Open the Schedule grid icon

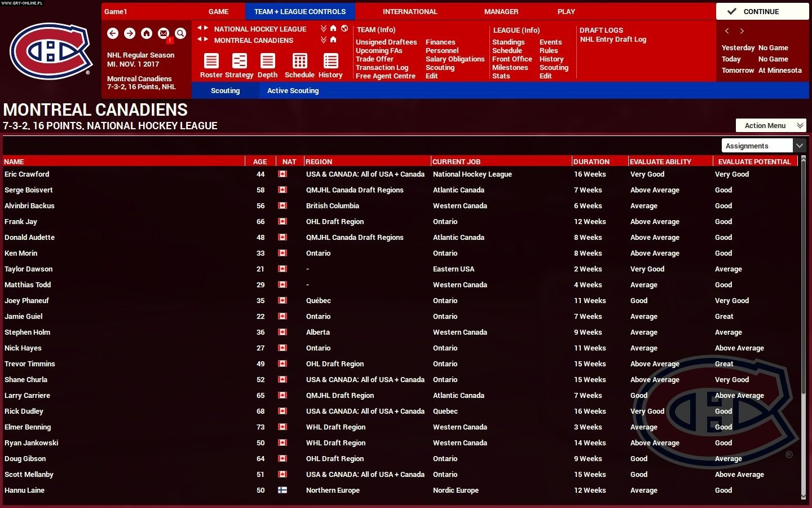click(x=299, y=62)
